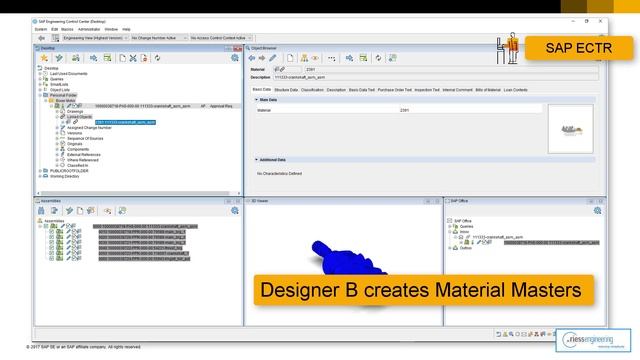
Task: Click the blank document icon in Assemblies toolbar
Action: point(80,211)
